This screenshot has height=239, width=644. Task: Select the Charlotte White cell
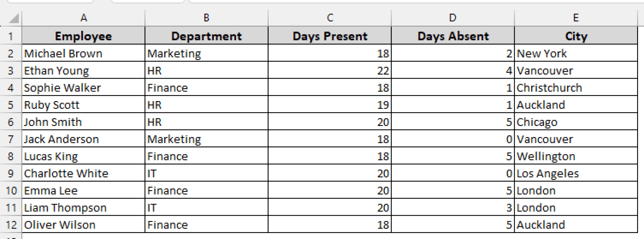[x=83, y=174]
